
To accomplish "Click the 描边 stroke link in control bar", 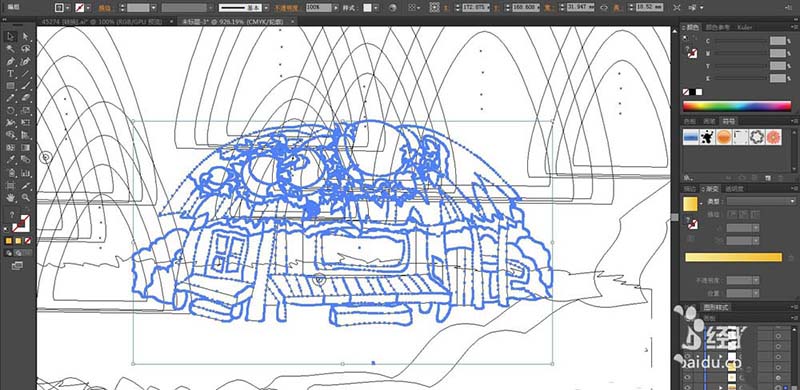I will pyautogui.click(x=104, y=8).
